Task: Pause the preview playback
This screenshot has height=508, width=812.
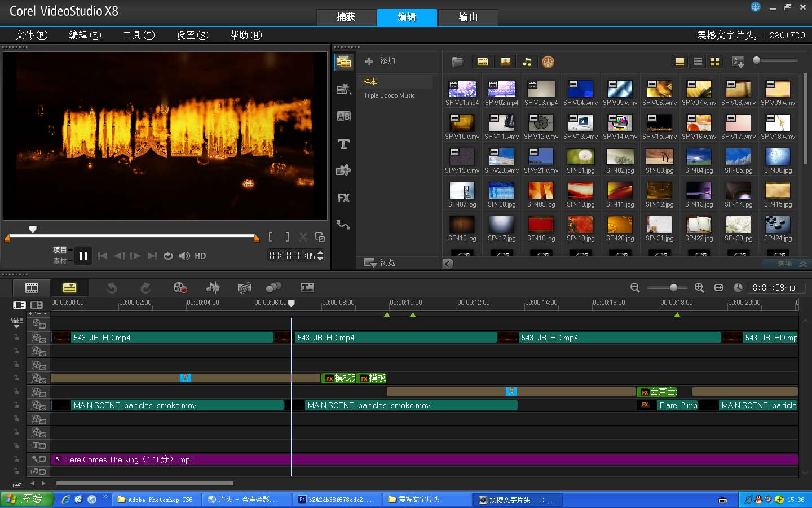Action: coord(83,256)
